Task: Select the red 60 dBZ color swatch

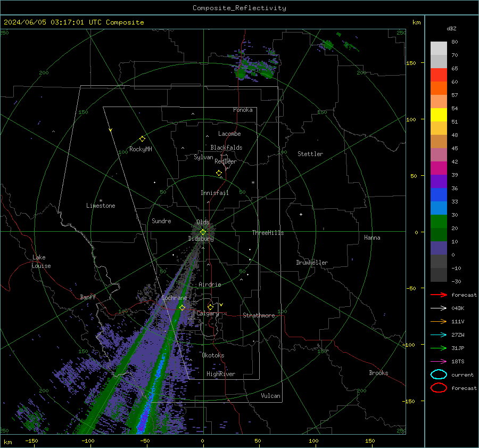Action: tap(439, 75)
